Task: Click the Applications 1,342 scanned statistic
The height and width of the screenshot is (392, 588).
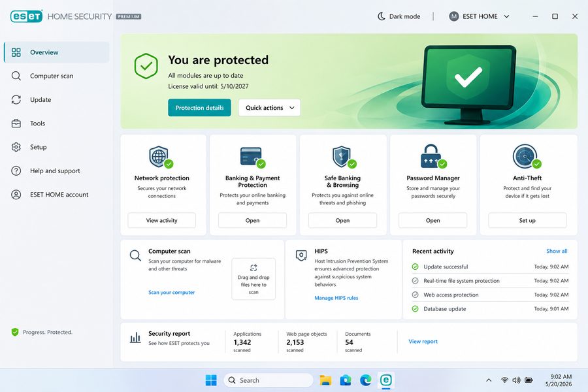Action: coord(248,342)
